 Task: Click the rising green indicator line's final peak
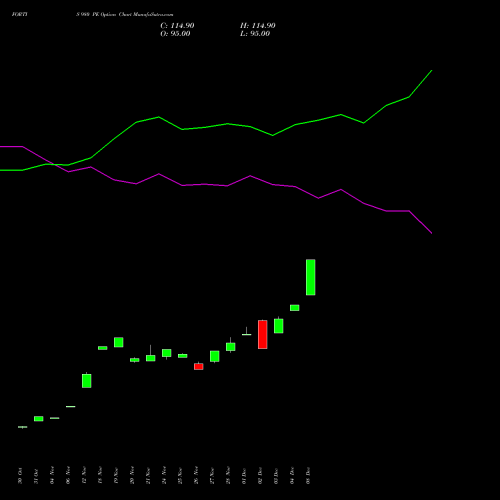coord(431,71)
